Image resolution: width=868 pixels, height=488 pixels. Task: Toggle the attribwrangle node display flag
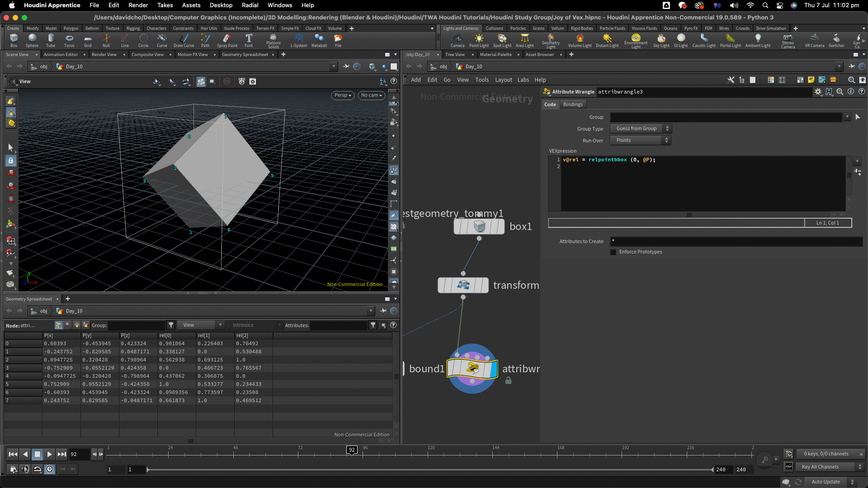point(493,369)
